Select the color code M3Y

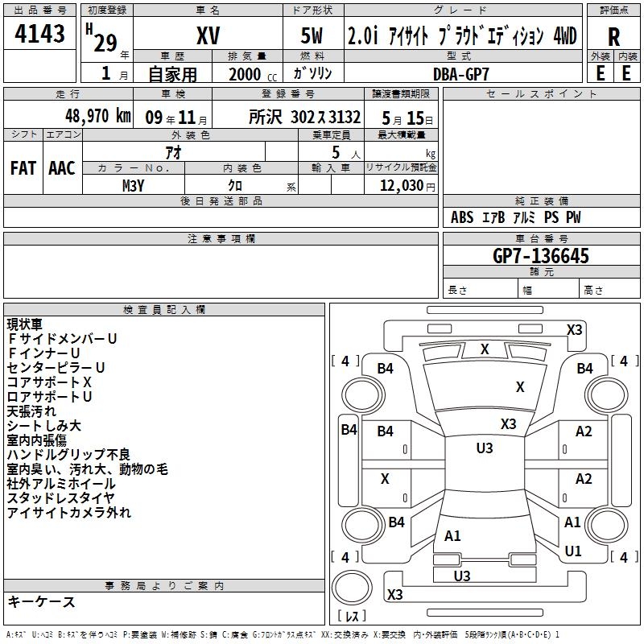point(134,185)
